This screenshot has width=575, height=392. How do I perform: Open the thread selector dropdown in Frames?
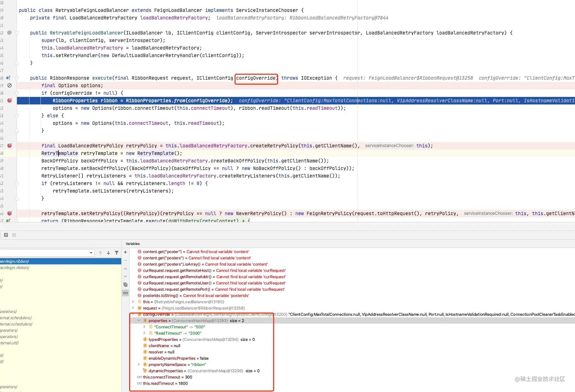pos(91,253)
